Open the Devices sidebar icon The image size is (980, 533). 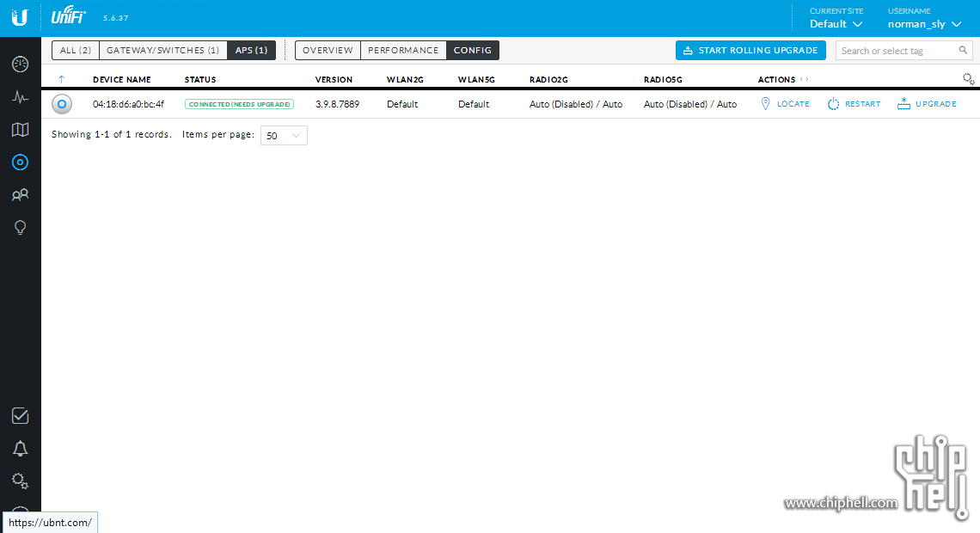20,162
